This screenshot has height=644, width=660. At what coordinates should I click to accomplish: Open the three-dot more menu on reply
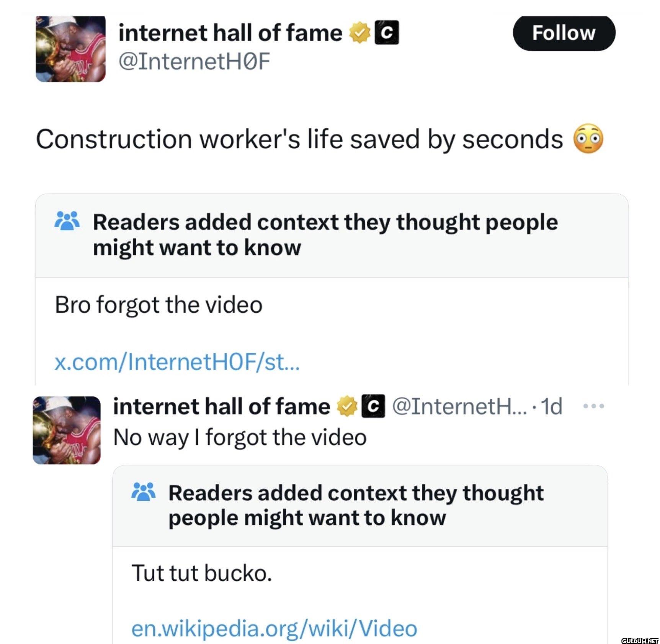pos(593,406)
